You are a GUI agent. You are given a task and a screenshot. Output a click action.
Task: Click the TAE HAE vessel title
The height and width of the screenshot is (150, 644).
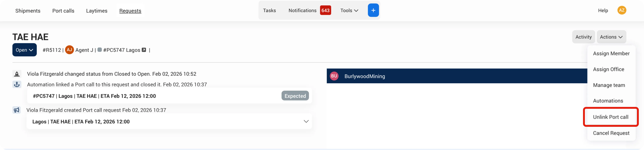click(x=30, y=37)
